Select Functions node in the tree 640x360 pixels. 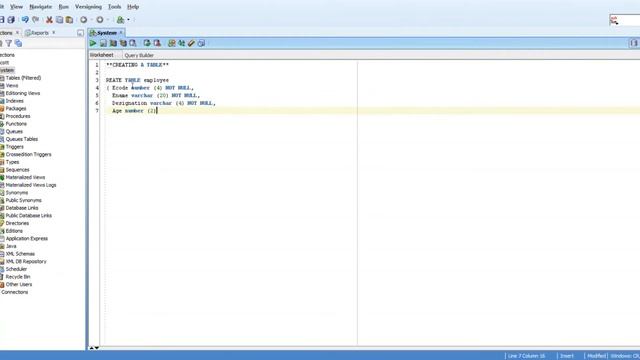[16, 124]
